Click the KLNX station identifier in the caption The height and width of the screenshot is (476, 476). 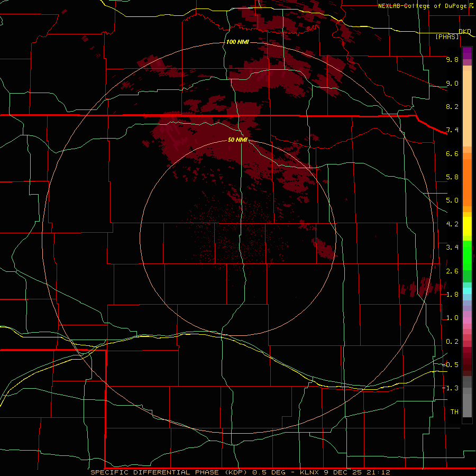tap(309, 472)
